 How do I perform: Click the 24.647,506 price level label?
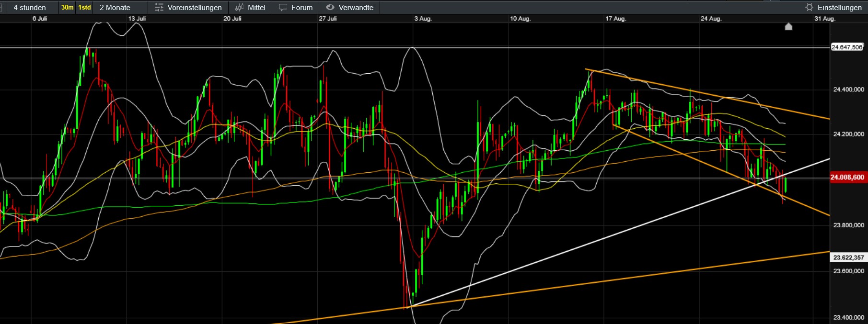coord(847,47)
